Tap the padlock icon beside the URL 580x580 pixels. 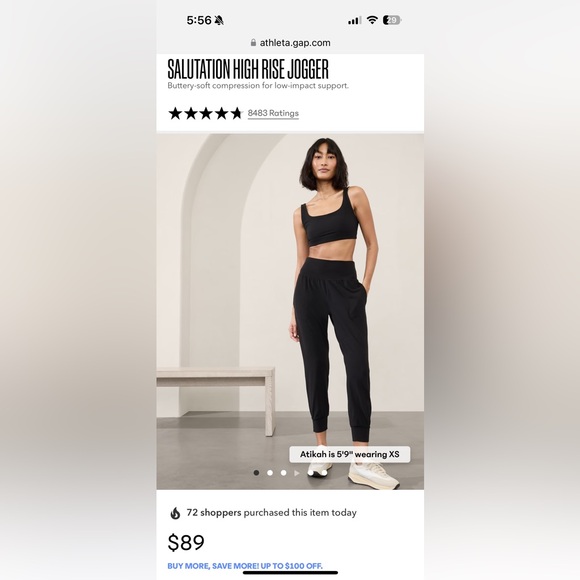click(x=253, y=43)
